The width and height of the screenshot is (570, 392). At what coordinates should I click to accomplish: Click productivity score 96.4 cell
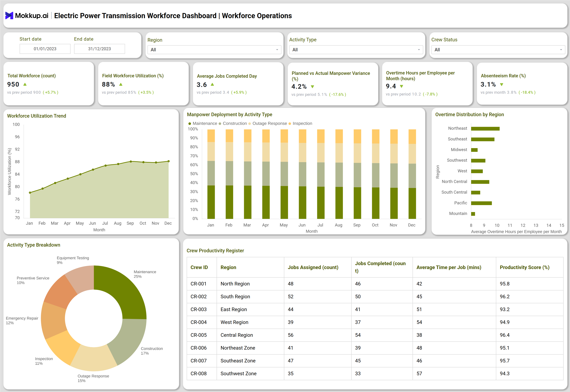click(530, 335)
